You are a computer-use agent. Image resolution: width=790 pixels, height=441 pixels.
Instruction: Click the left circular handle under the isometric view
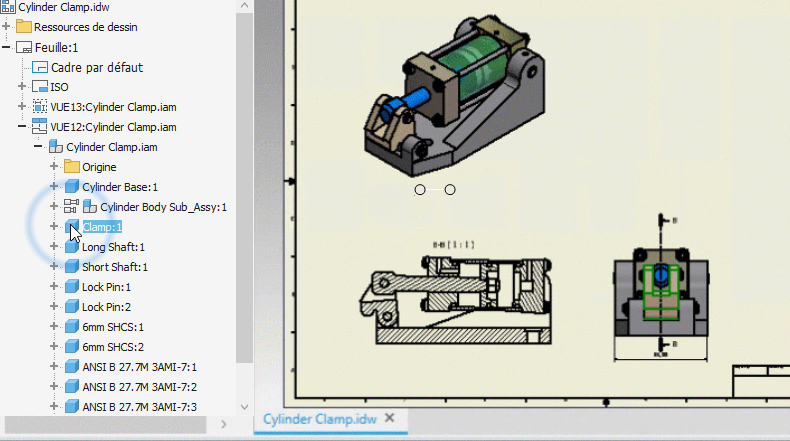pyautogui.click(x=420, y=190)
